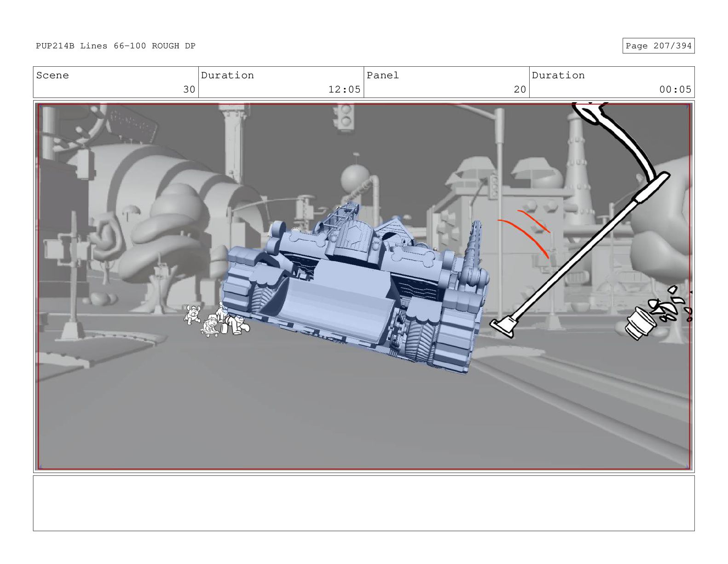Click panel duration value '00:05'

pyautogui.click(x=675, y=89)
